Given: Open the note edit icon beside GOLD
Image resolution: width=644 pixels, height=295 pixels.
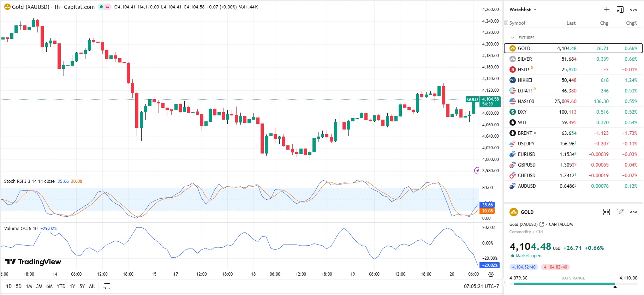Looking at the screenshot, I should (620, 212).
